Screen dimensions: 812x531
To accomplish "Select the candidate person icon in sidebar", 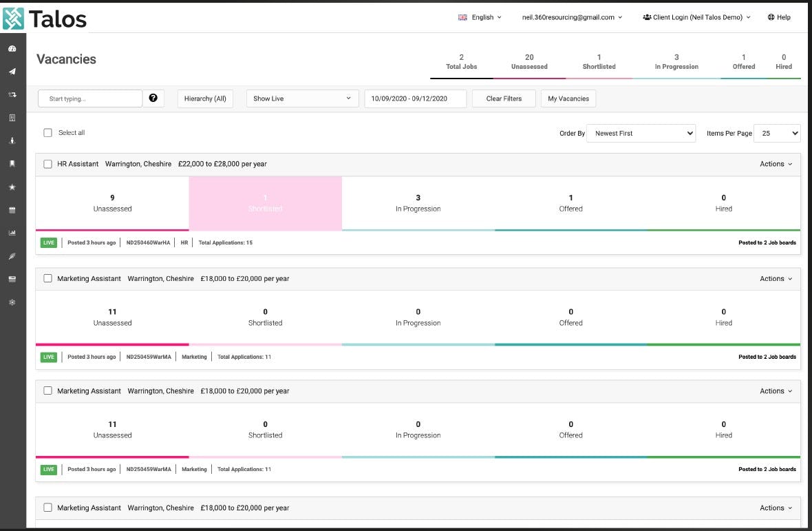I will [12, 140].
